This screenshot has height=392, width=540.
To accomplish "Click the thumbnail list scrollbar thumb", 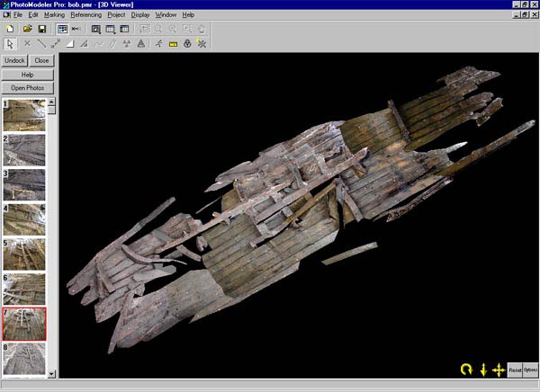I will click(51, 110).
